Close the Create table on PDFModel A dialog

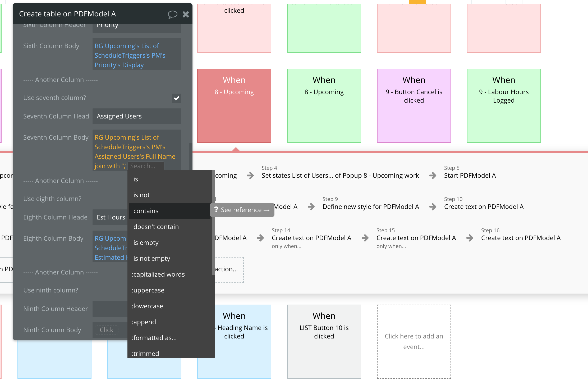[186, 14]
